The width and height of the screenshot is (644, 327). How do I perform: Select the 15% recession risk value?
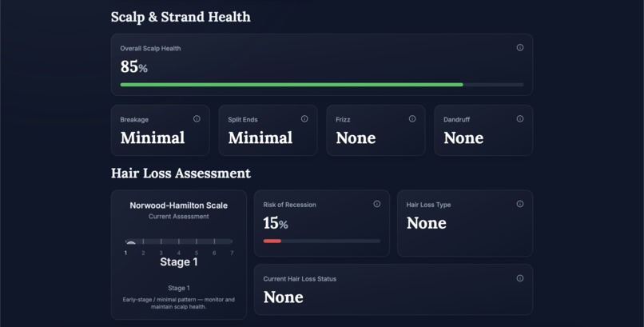276,223
